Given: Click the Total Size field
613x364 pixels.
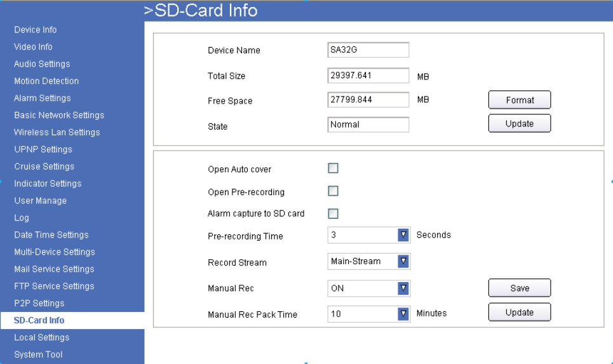Looking at the screenshot, I should coord(368,76).
